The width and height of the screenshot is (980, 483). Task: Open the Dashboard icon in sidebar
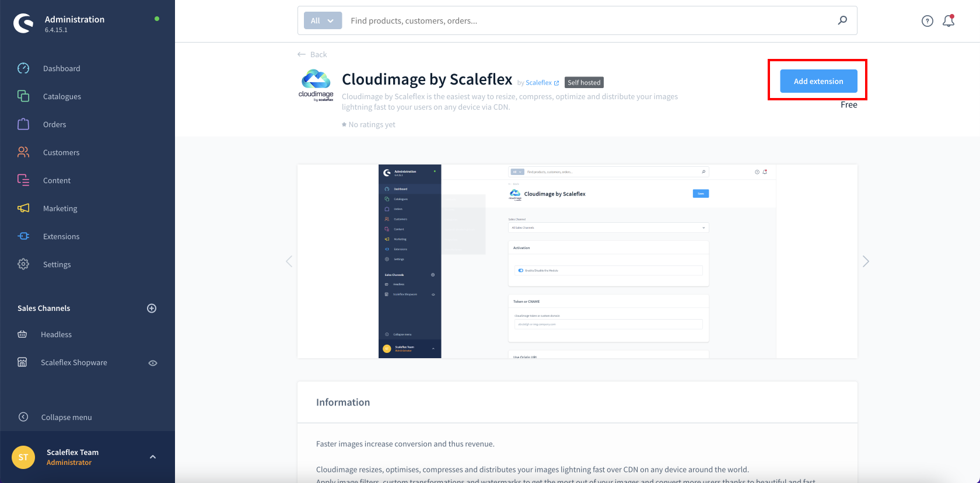23,68
